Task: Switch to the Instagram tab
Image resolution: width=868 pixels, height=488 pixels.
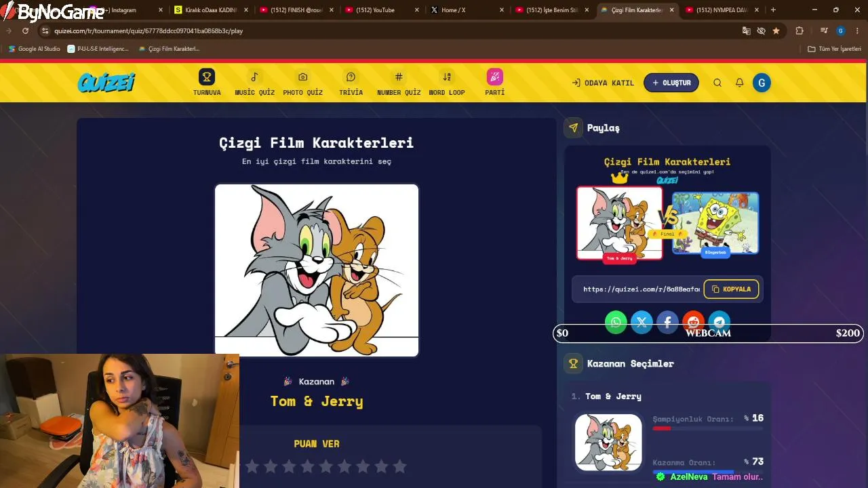Action: [124, 10]
